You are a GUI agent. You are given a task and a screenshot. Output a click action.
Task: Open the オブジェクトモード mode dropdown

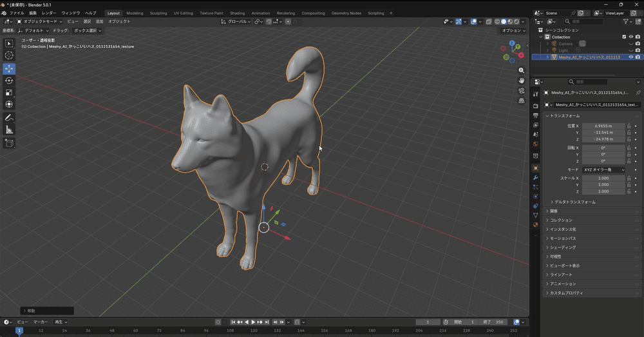pyautogui.click(x=40, y=21)
